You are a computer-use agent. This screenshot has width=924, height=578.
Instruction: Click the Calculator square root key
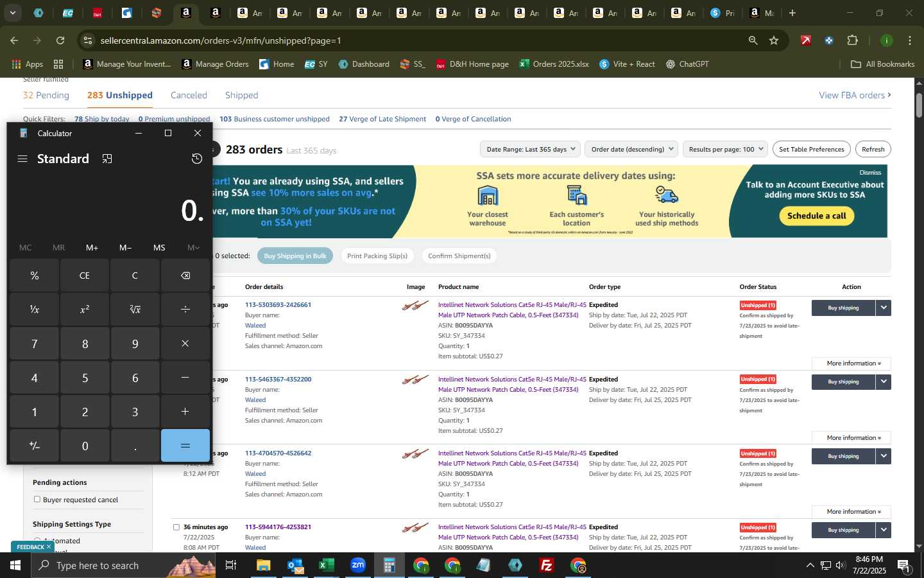[135, 310]
